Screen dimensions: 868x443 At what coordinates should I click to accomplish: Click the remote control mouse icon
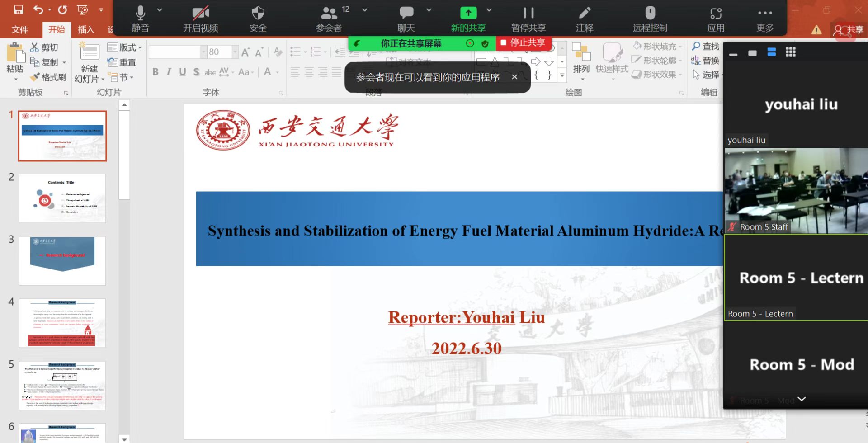(650, 14)
